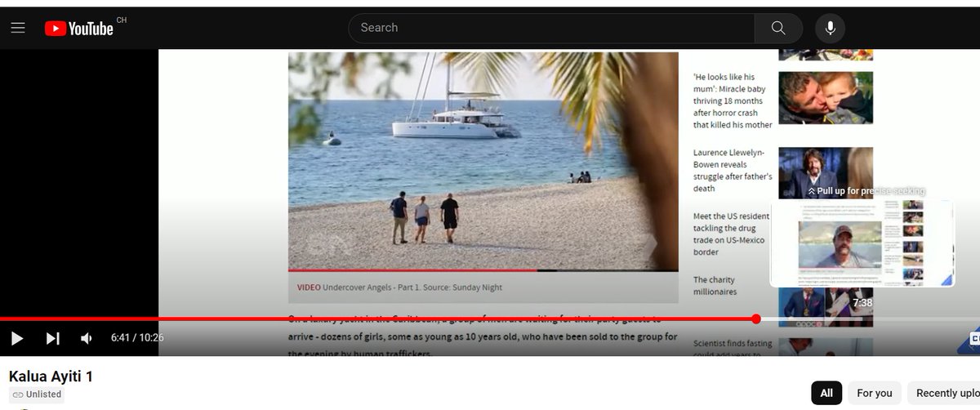Click 'He looks like his mum' article headline
The image size is (980, 410).
pyautogui.click(x=733, y=100)
